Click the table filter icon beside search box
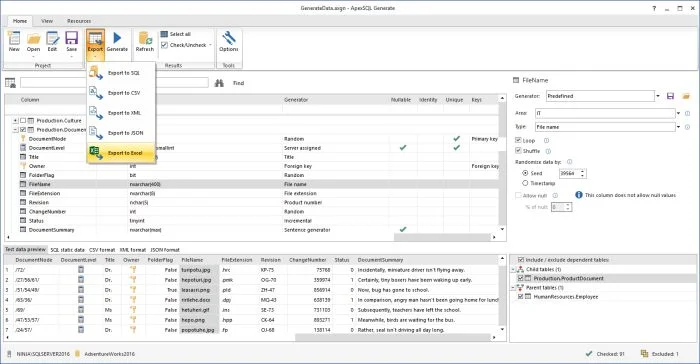 (10, 83)
